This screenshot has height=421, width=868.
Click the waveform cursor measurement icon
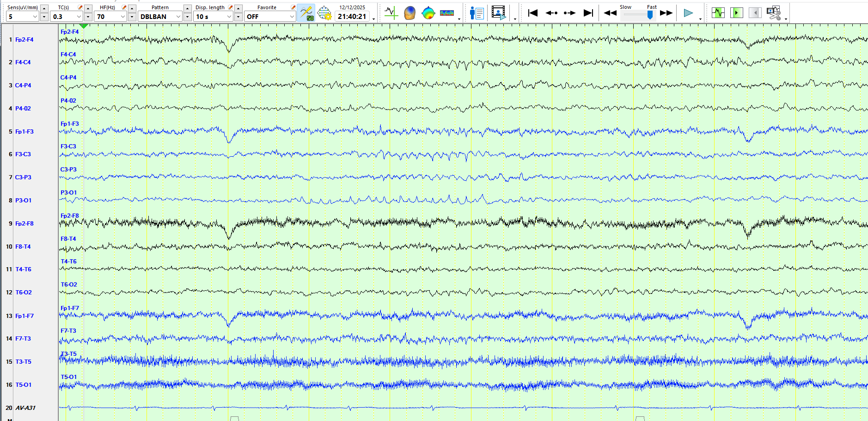click(391, 12)
